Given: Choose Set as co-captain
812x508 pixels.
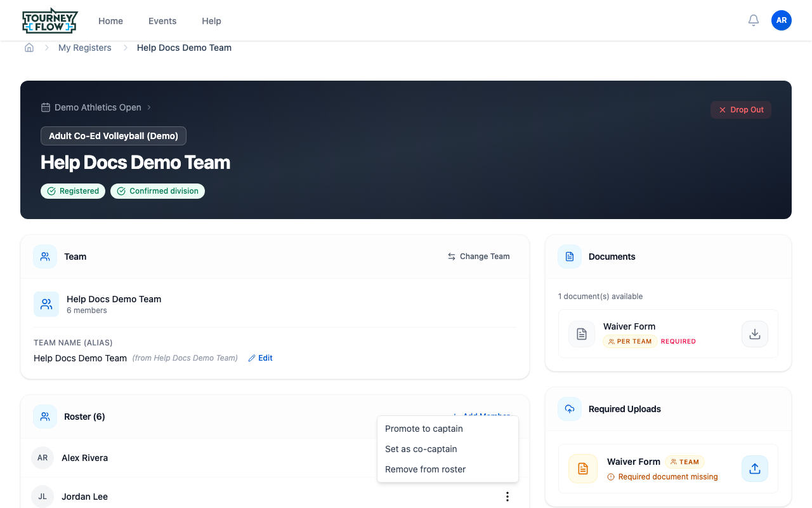Looking at the screenshot, I should 448,449.
